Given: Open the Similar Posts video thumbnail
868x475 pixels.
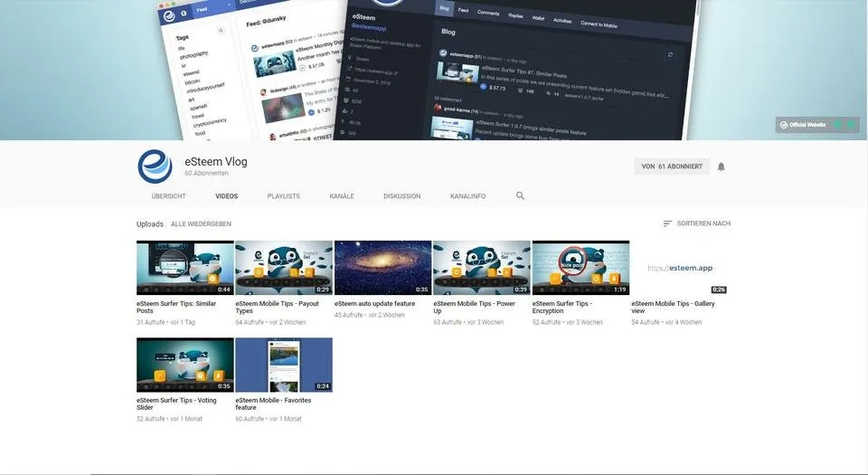Looking at the screenshot, I should point(184,268).
